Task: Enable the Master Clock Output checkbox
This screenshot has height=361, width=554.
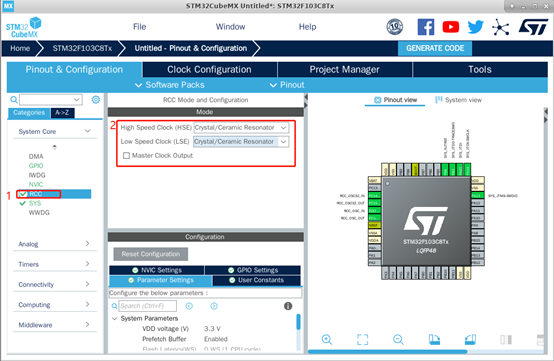Action: coord(126,155)
